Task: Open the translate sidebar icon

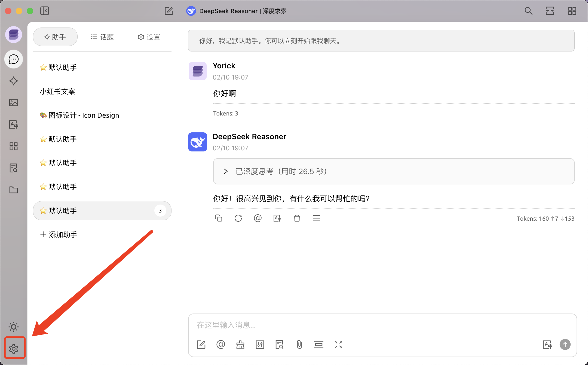Action: click(x=14, y=124)
